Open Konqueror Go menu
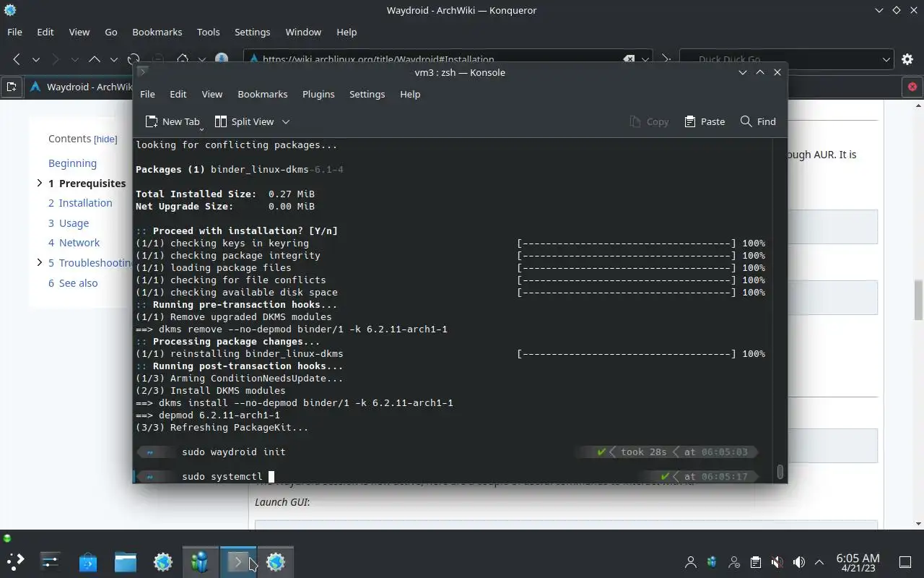The width and height of the screenshot is (924, 578). tap(111, 32)
